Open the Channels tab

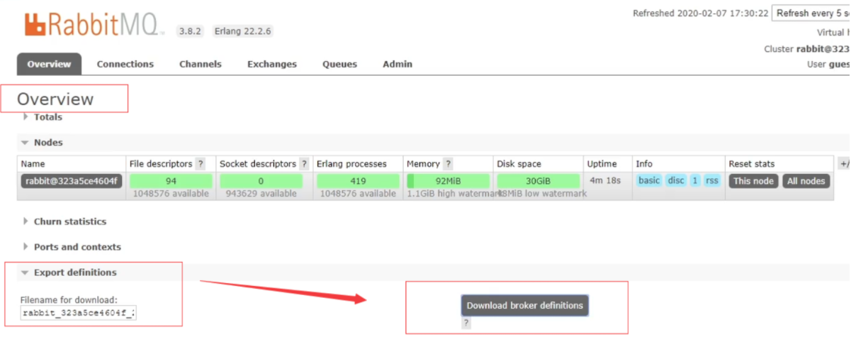pos(201,64)
